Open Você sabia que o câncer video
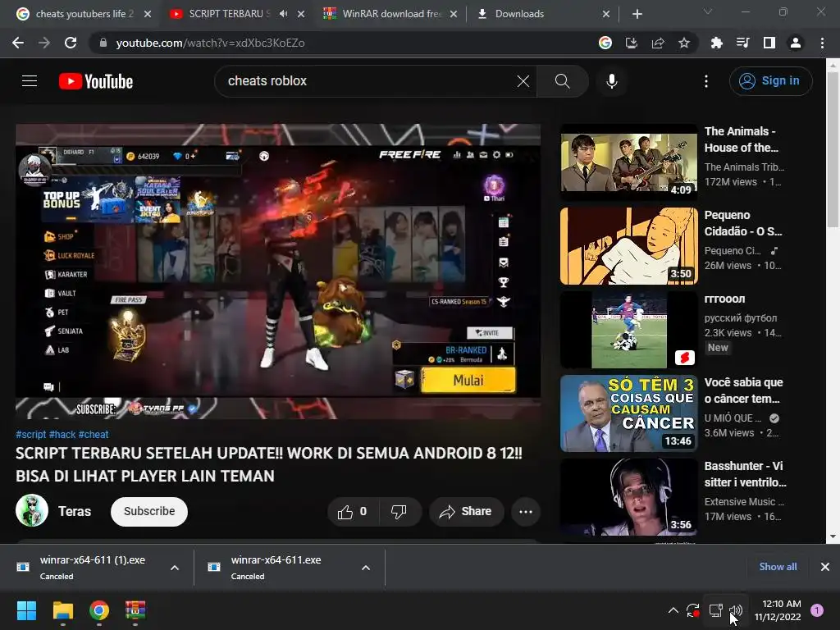The width and height of the screenshot is (840, 630). [629, 413]
